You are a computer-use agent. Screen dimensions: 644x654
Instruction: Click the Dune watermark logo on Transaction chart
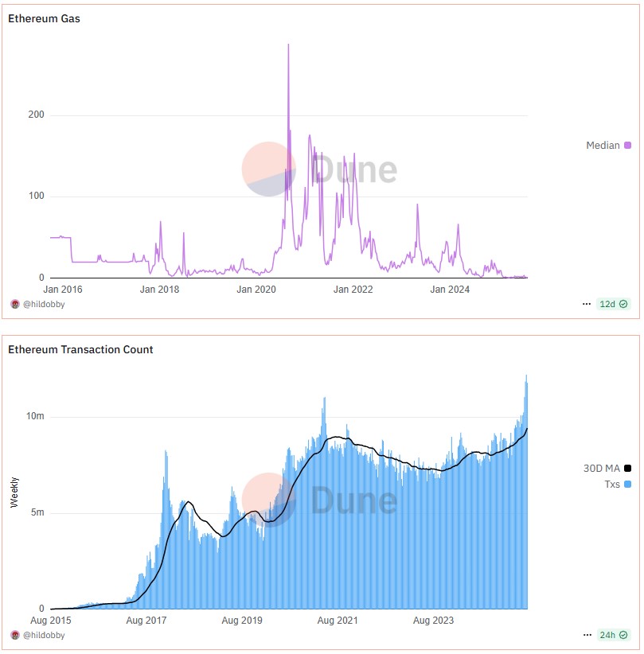tap(269, 500)
